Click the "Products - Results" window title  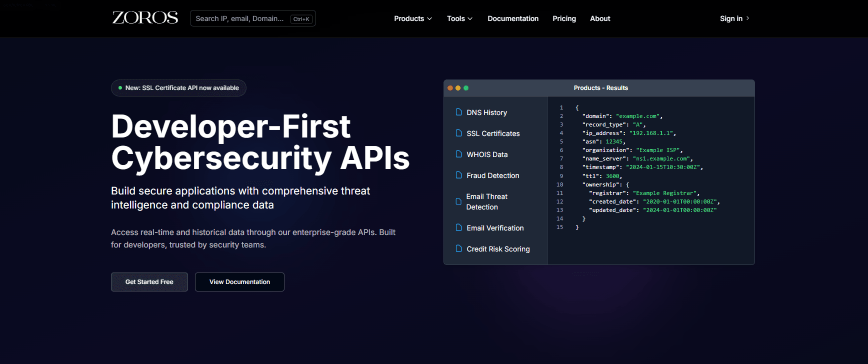coord(600,88)
